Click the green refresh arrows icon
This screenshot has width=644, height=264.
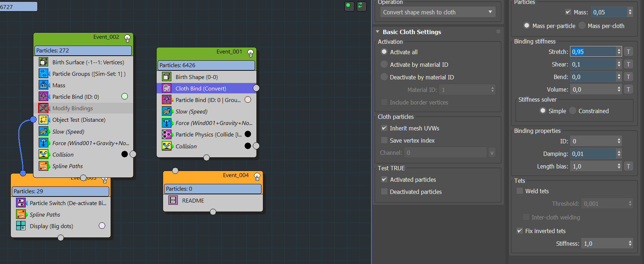tap(361, 6)
